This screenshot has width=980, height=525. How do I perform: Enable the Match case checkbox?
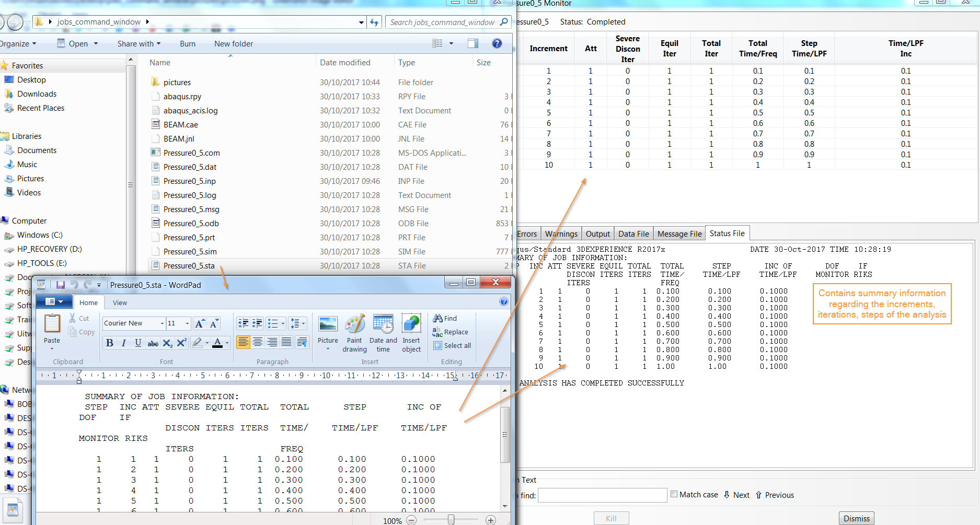[674, 494]
